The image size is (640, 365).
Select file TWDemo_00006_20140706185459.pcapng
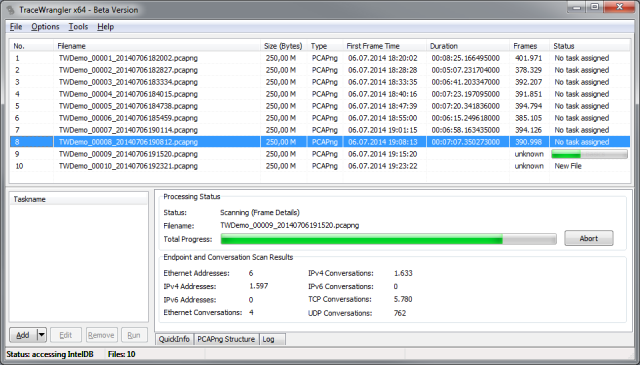tap(128, 118)
